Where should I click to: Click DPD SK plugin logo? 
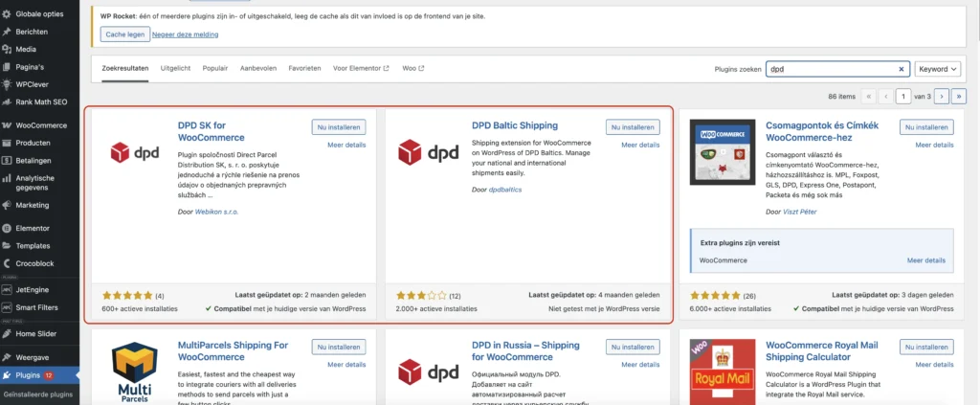(x=134, y=152)
